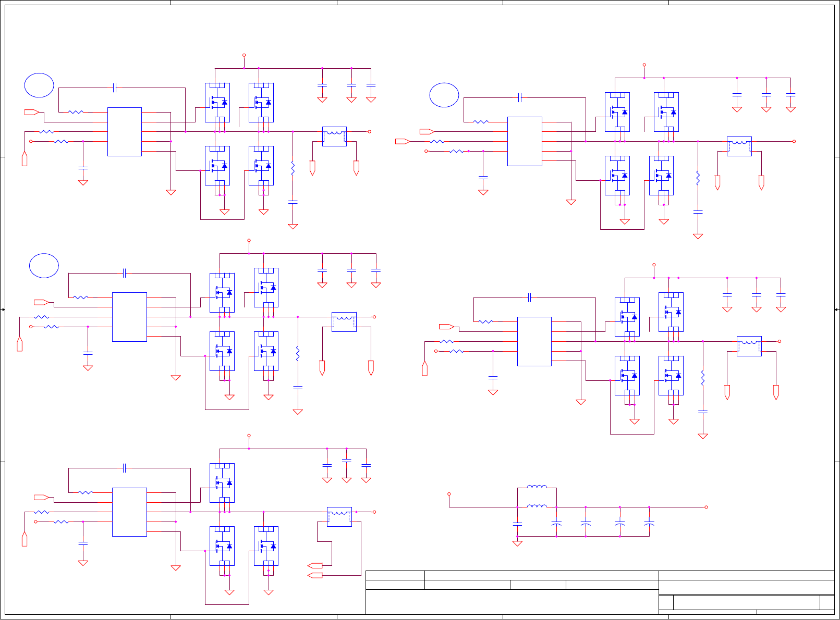The height and width of the screenshot is (620, 840).
Task: Click output terminal circle after inductor in top-left circuit
Action: click(370, 132)
